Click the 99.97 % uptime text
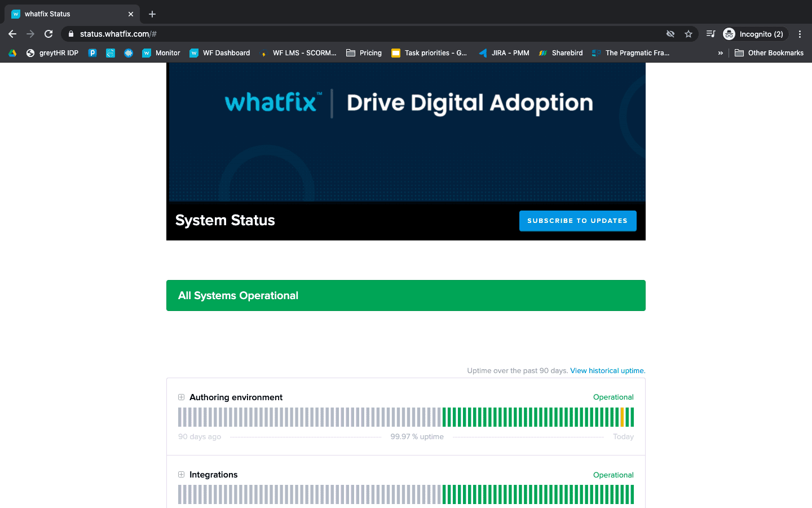812x508 pixels. pos(417,437)
